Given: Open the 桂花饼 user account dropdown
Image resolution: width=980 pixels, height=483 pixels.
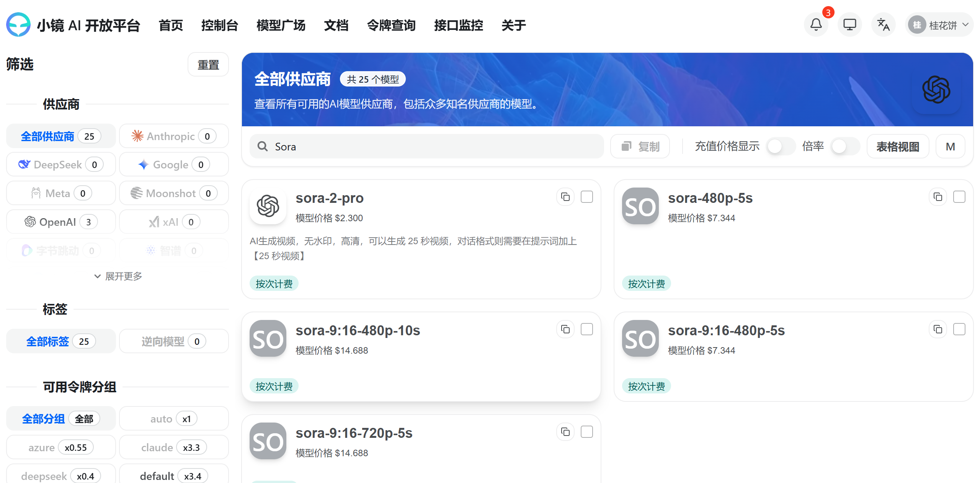Looking at the screenshot, I should tap(940, 25).
